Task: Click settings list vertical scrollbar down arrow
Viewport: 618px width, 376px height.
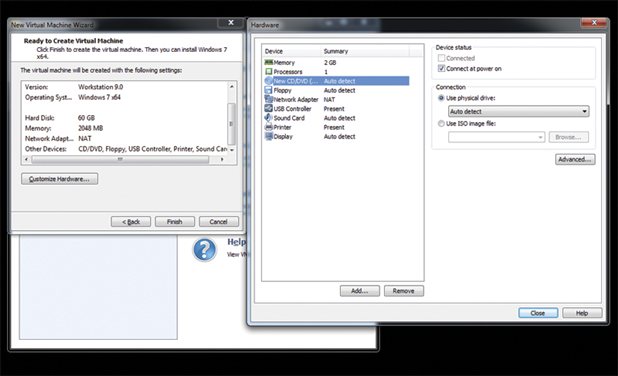Action: tap(232, 150)
